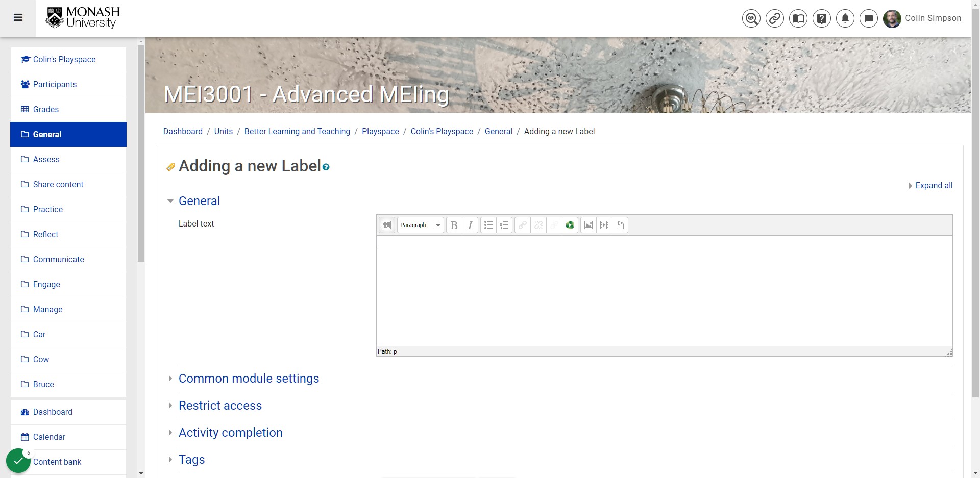Toggle bold formatting in the editor
This screenshot has width=980, height=478.
tap(454, 225)
